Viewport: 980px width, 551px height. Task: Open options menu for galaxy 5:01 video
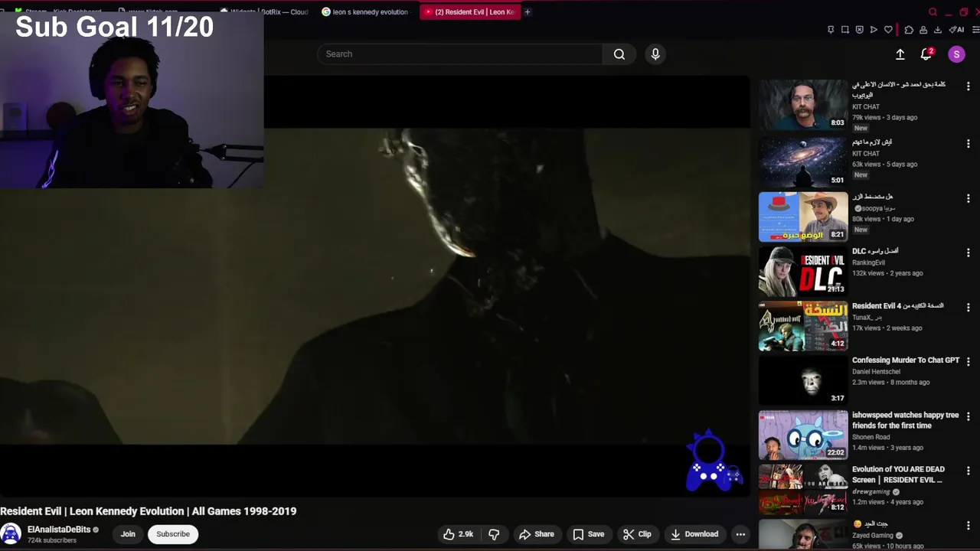(969, 144)
